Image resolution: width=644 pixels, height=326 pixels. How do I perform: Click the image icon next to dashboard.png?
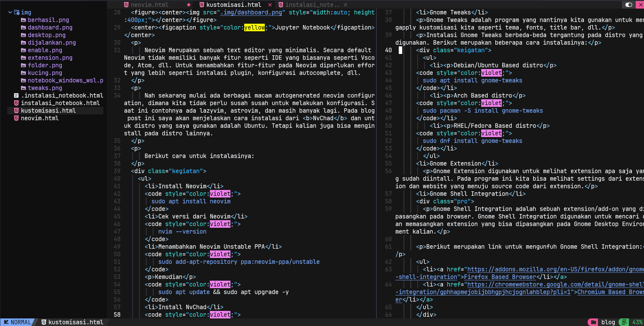[x=23, y=27]
